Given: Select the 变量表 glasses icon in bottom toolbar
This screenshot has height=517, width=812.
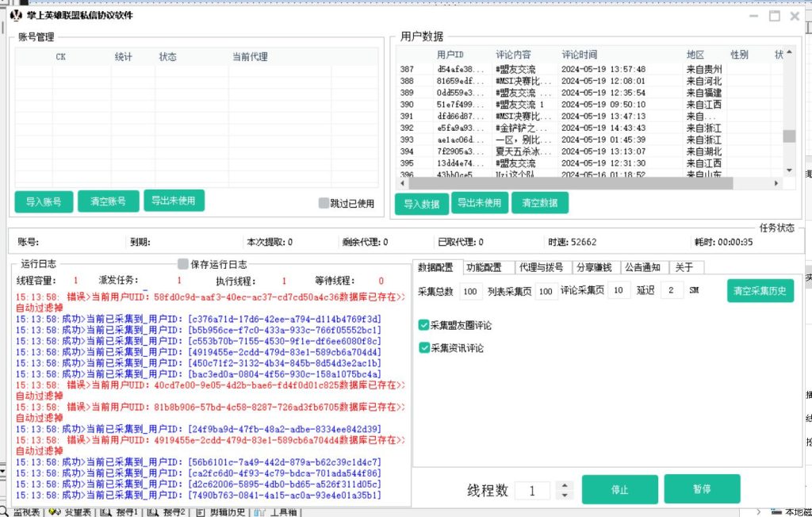Looking at the screenshot, I should [56, 511].
